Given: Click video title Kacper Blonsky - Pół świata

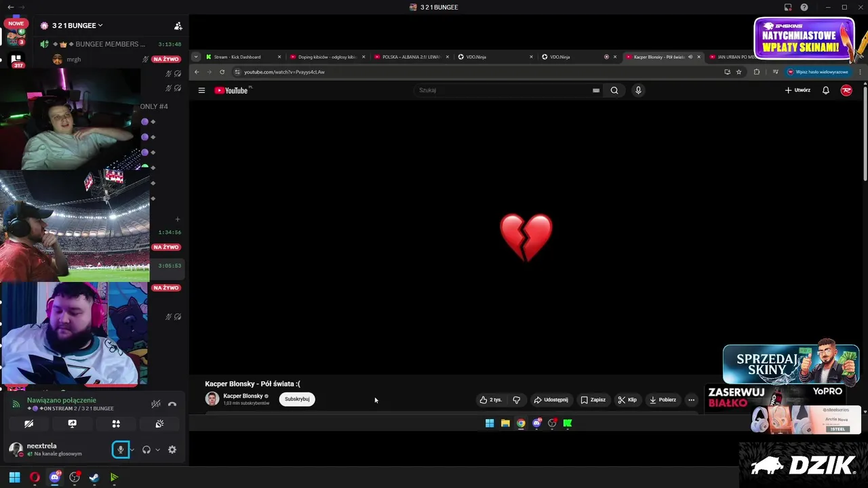Looking at the screenshot, I should (252, 384).
